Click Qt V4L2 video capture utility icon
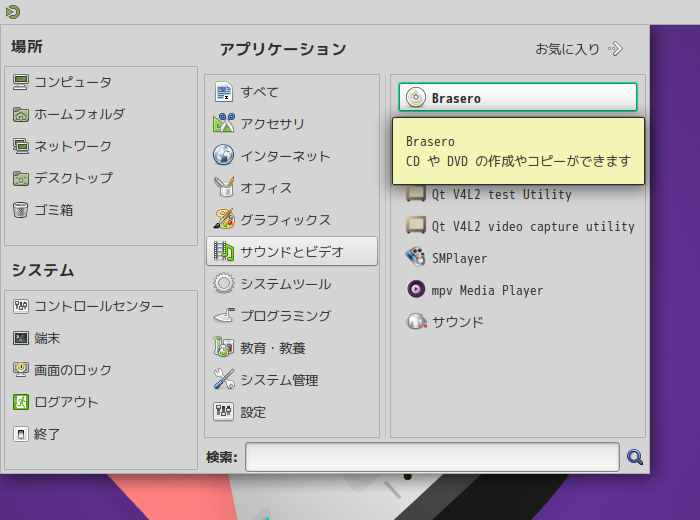This screenshot has width=700, height=520. pos(416,225)
